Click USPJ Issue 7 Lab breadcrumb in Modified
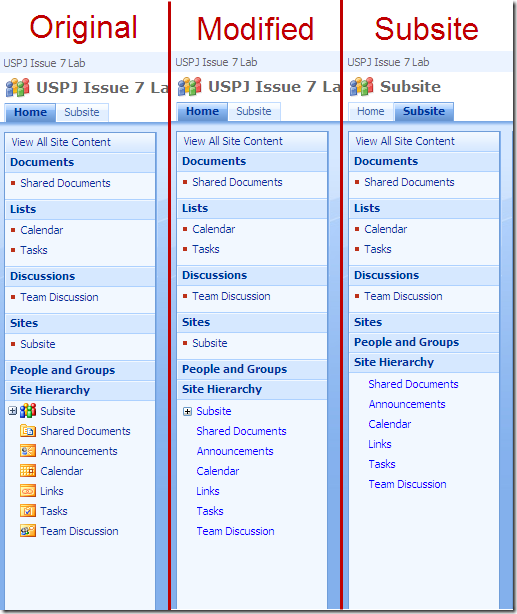Viewport: 517px width, 614px height. tap(216, 62)
